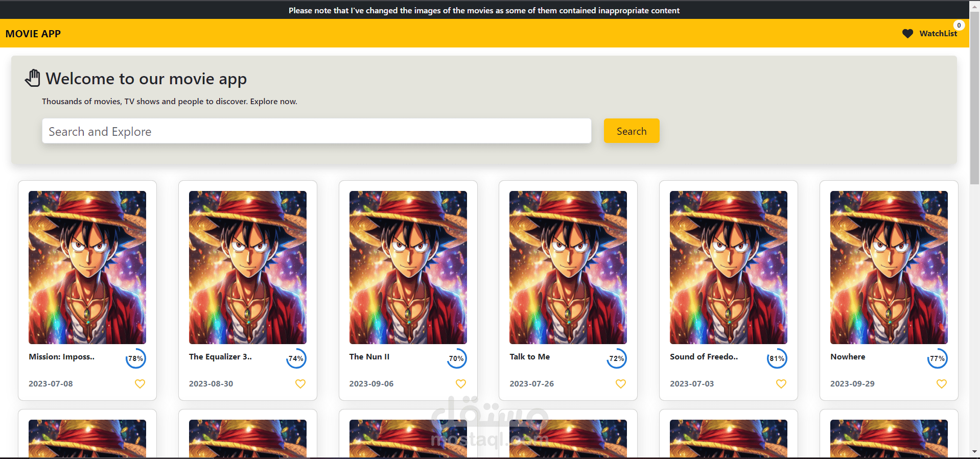Open the WatchList heart icon in navbar
Screen dimensions: 980x459
[907, 34]
